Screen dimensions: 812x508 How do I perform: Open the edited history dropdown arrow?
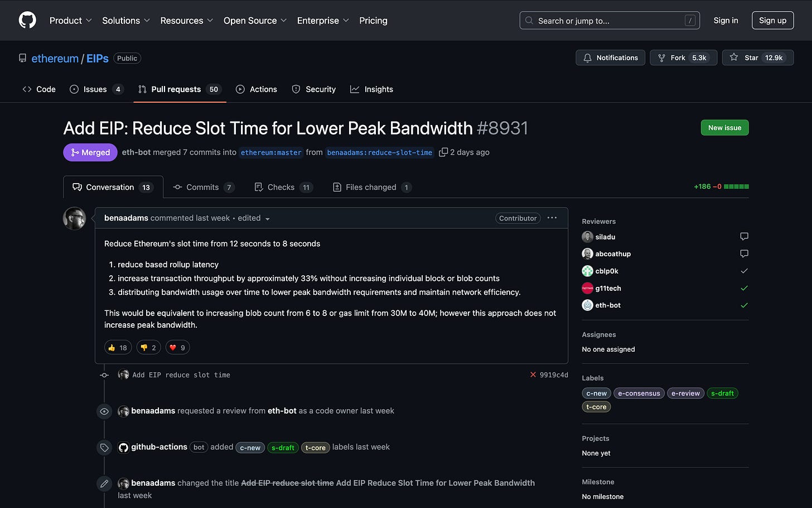(x=267, y=219)
